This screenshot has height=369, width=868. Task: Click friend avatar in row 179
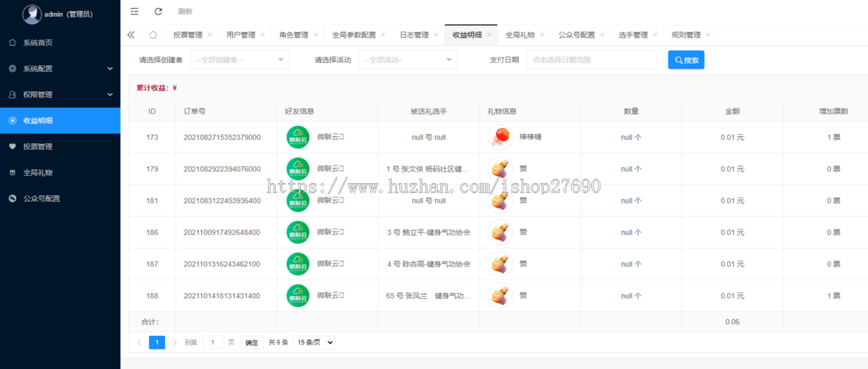298,169
